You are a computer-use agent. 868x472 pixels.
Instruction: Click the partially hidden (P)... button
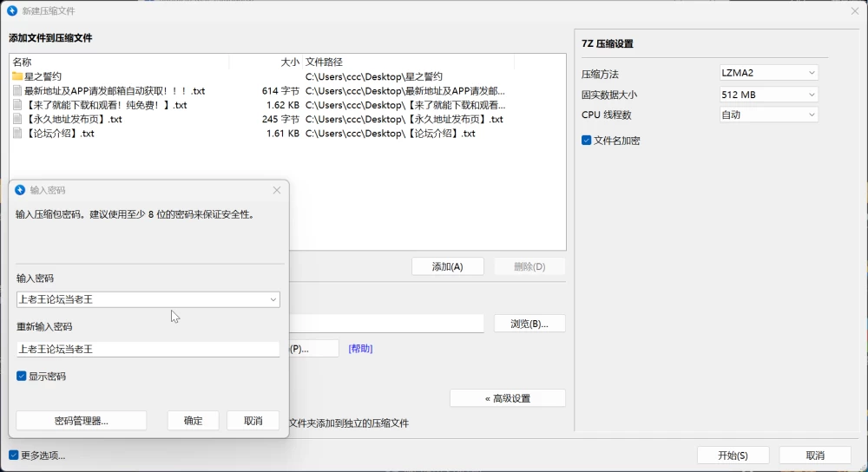pyautogui.click(x=313, y=349)
